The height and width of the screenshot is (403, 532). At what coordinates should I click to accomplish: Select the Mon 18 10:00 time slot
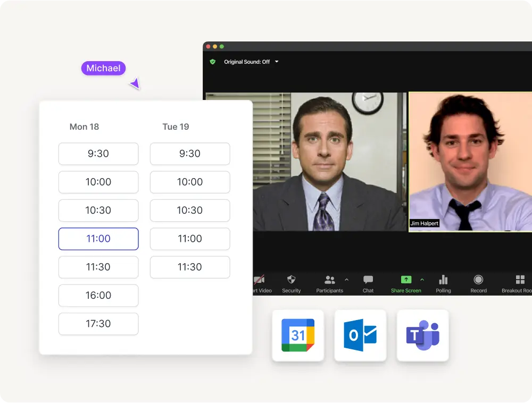pos(98,182)
